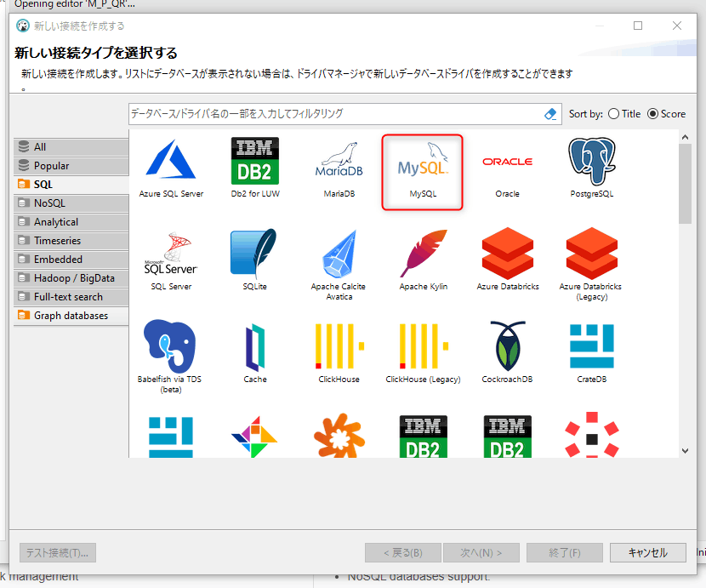Click the 終了(F) button
Image resolution: width=706 pixels, height=588 pixels.
click(565, 553)
